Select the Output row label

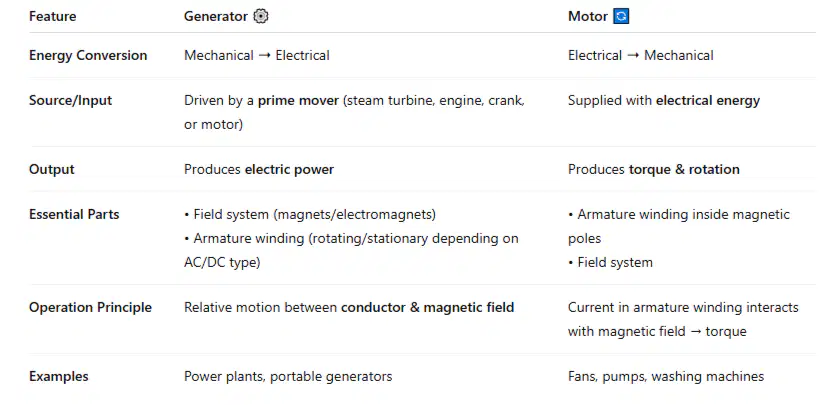(x=52, y=169)
